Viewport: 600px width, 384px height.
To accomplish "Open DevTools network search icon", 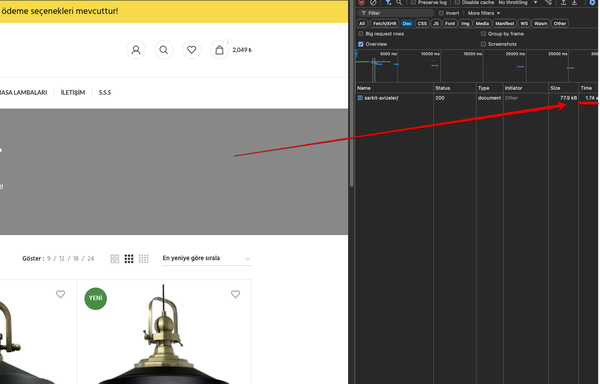I will (x=399, y=3).
